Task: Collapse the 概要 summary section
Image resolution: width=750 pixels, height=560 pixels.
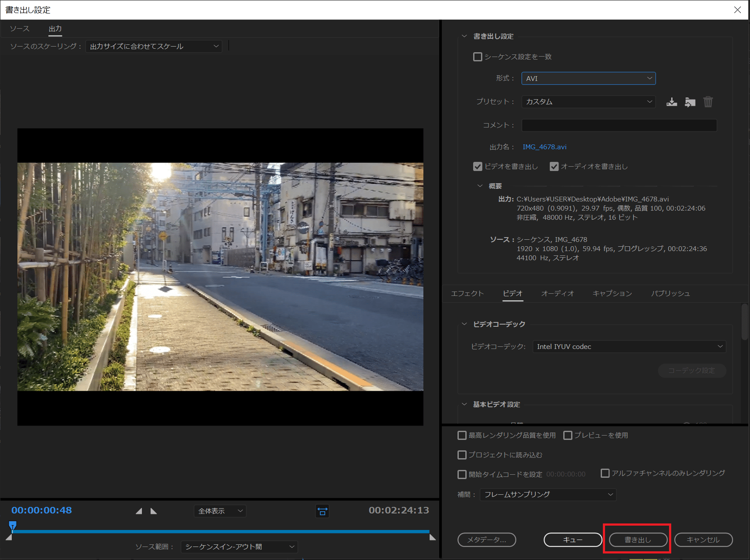Action: [480, 186]
